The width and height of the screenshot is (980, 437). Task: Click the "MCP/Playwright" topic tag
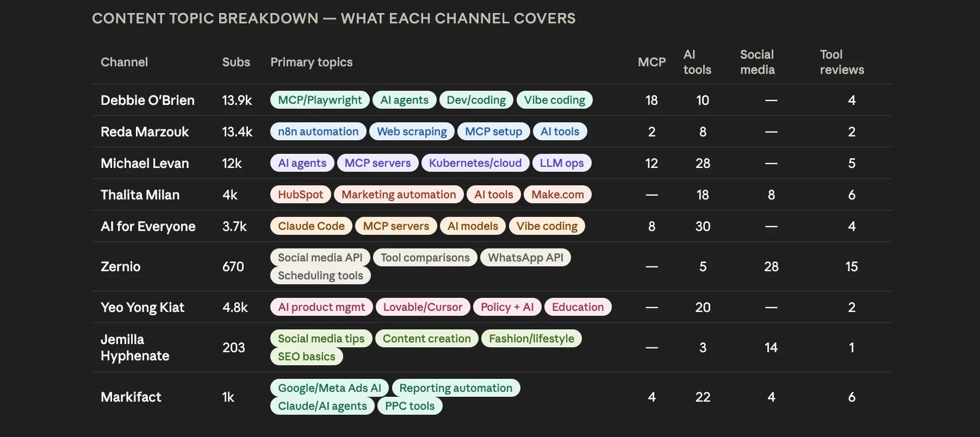click(x=320, y=100)
